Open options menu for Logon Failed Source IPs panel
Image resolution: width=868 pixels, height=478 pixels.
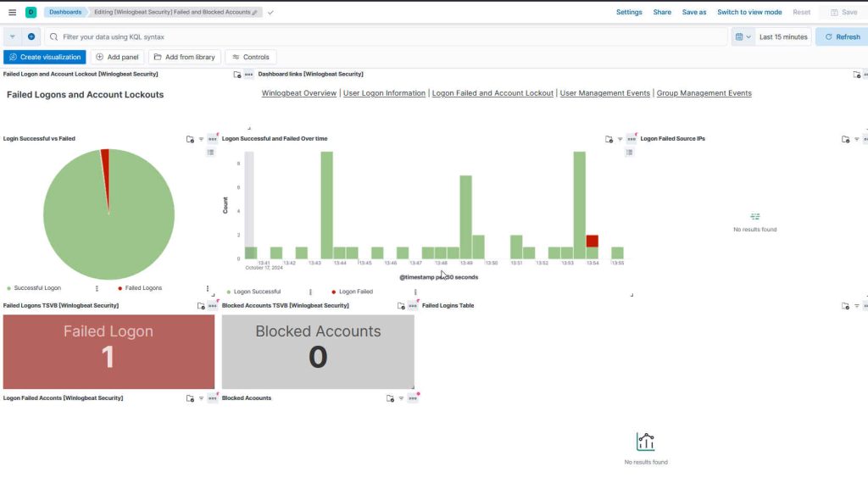pos(865,139)
